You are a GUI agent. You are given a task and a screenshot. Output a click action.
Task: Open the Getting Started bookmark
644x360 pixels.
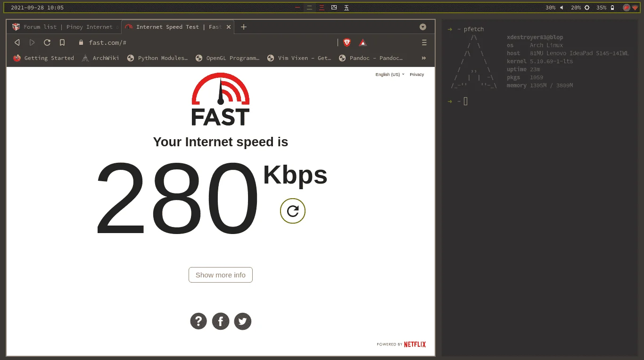pos(43,58)
